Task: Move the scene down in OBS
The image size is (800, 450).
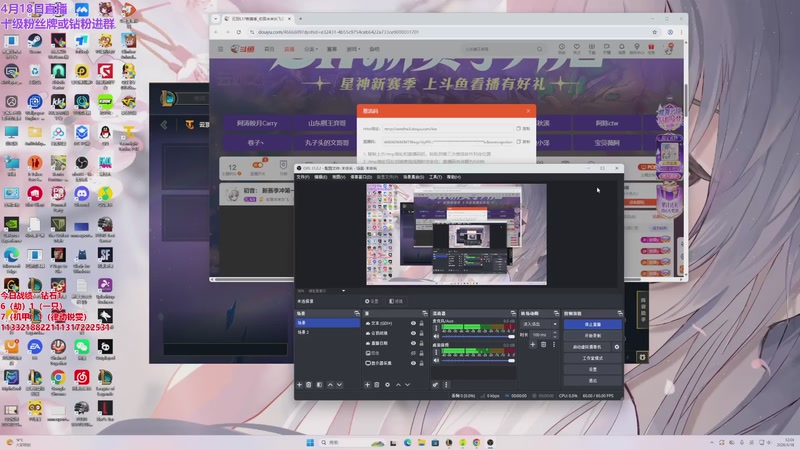Action: point(339,385)
